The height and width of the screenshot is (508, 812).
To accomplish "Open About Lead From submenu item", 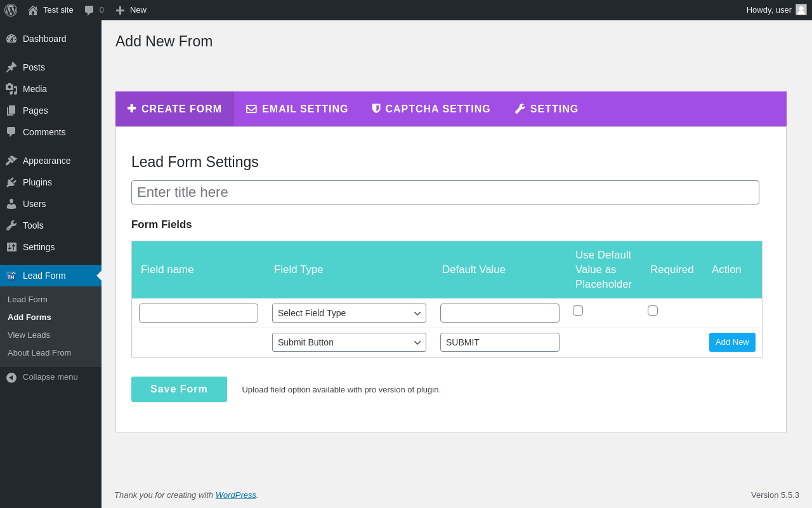I will (x=39, y=352).
